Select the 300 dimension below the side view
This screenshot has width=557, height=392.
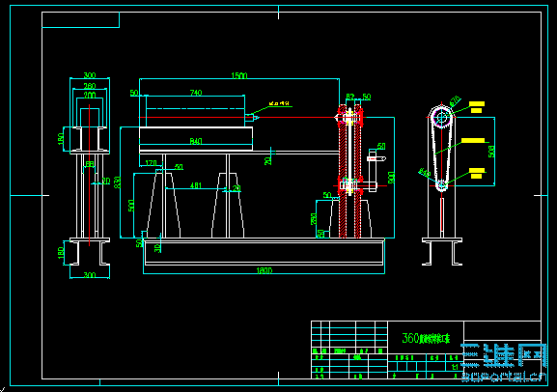90,275
